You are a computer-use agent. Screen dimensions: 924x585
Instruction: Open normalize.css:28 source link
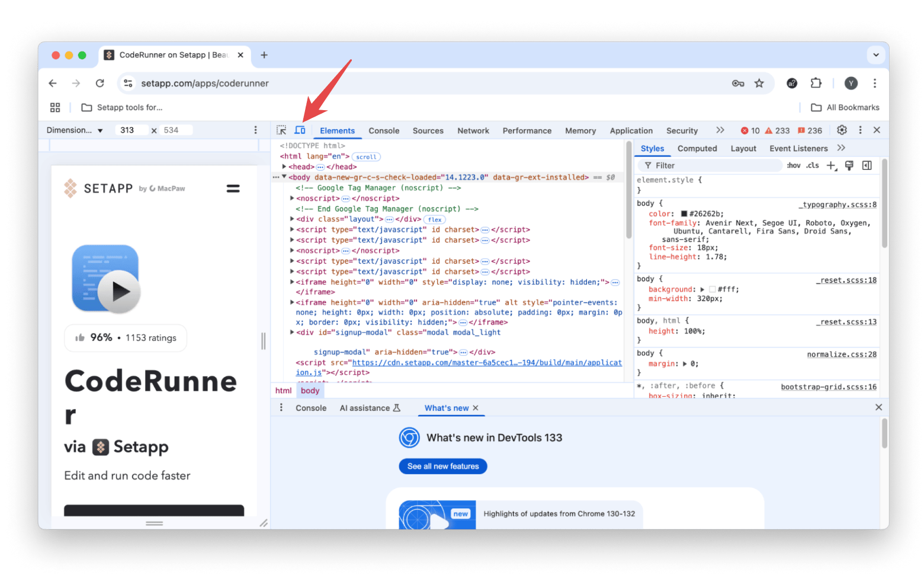[x=842, y=355]
